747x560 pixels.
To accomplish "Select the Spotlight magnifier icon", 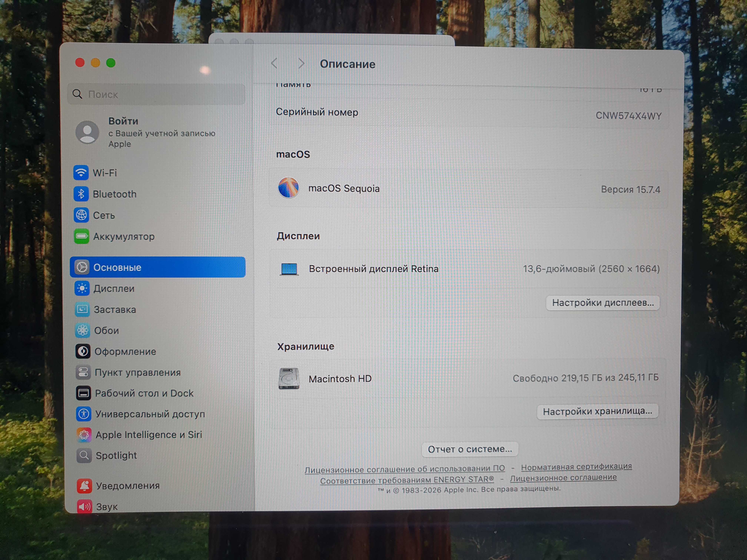I will 84,455.
